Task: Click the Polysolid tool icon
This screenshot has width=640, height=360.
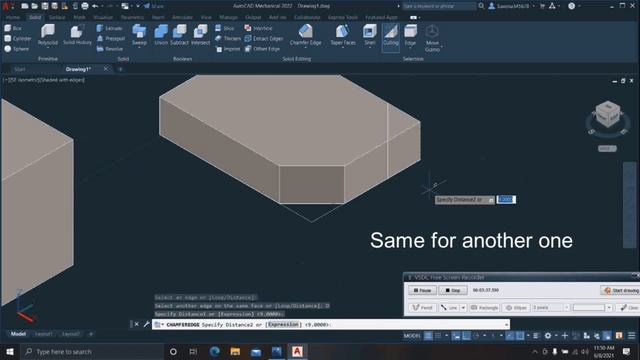Action: tap(48, 31)
